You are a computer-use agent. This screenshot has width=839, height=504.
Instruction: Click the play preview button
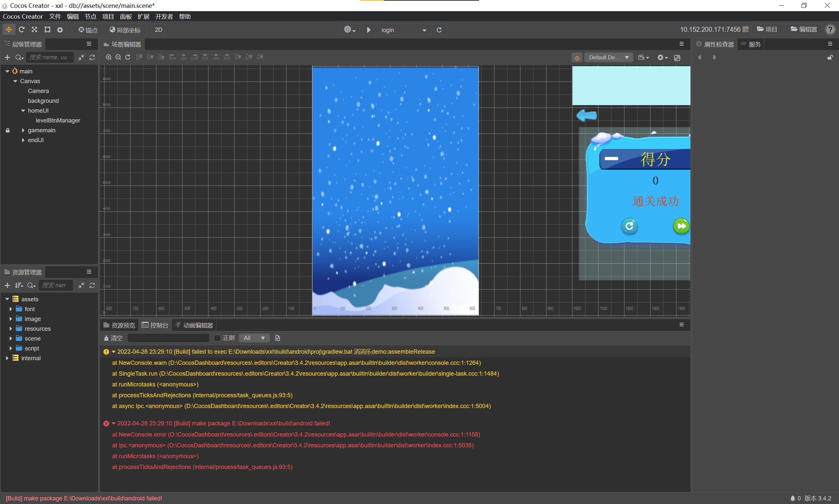click(369, 30)
